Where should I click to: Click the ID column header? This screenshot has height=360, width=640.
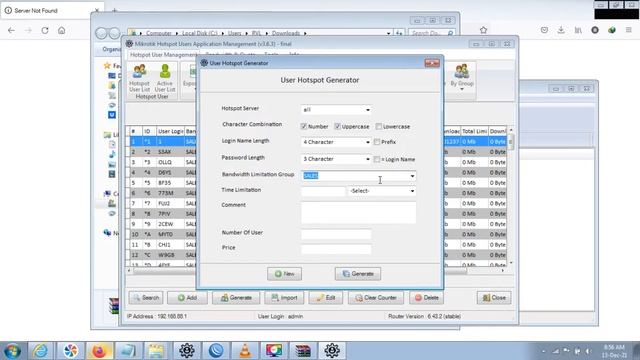pyautogui.click(x=149, y=131)
